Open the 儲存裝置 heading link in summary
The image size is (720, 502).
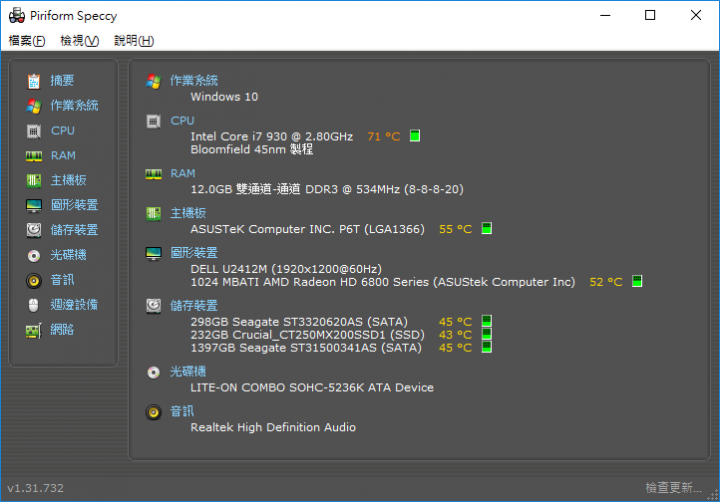194,306
